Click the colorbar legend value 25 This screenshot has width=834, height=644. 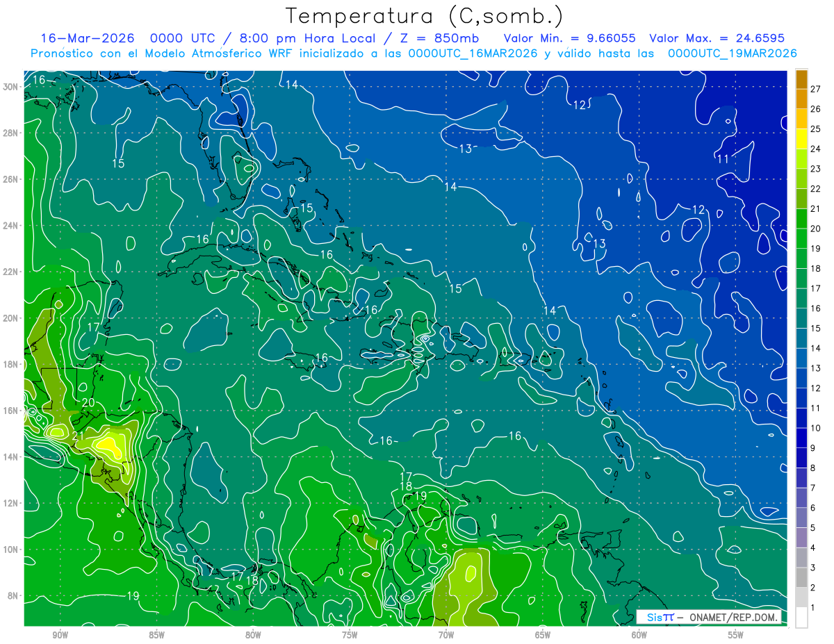[x=816, y=129]
